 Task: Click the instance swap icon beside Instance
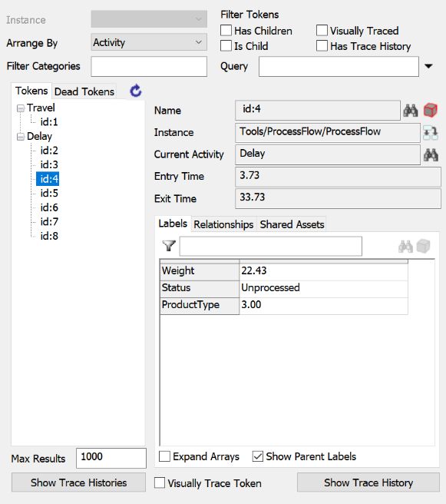point(431,133)
